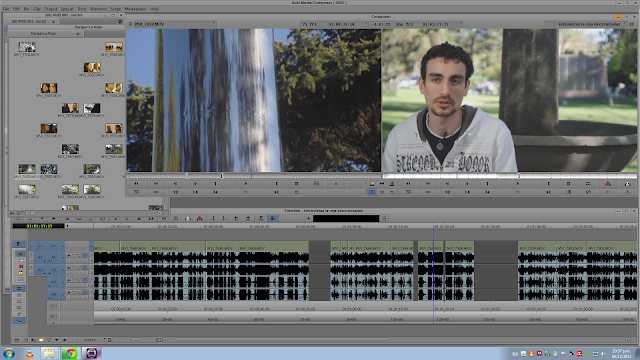
Task: Click the yellow Extract button under record monitor
Action: (x=627, y=184)
